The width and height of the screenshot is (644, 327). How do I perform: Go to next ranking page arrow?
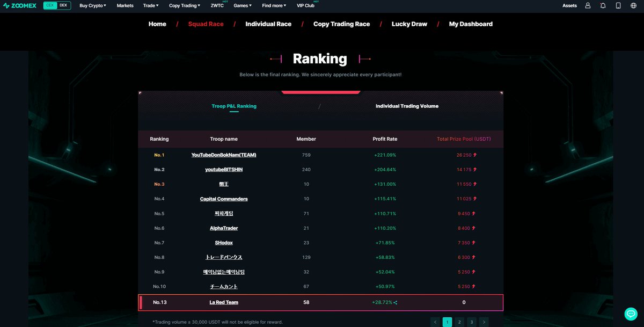(x=484, y=322)
